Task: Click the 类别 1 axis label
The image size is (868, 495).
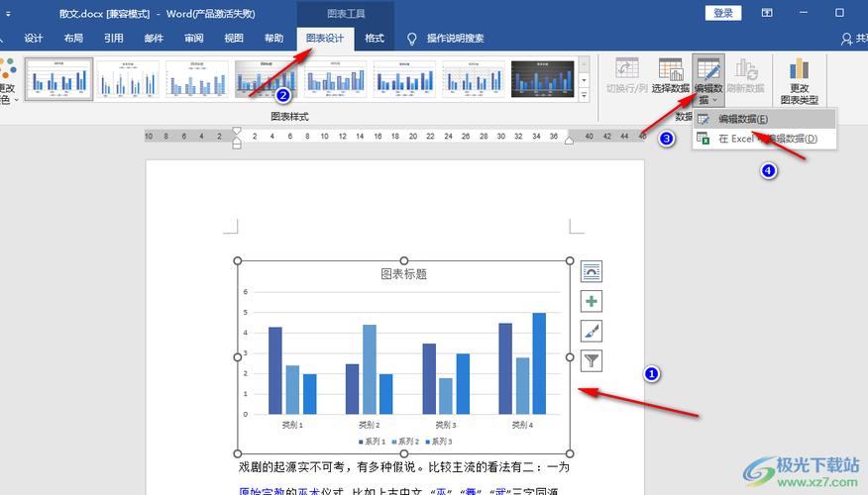Action: [x=292, y=425]
